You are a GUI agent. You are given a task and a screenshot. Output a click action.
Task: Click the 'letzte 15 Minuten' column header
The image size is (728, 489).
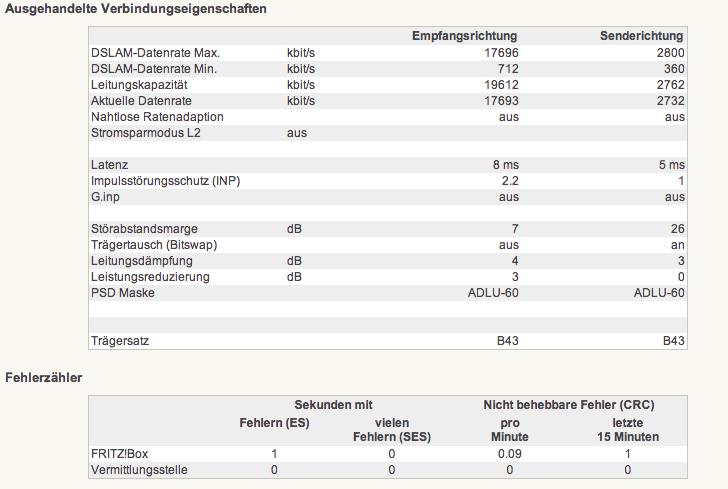point(628,430)
